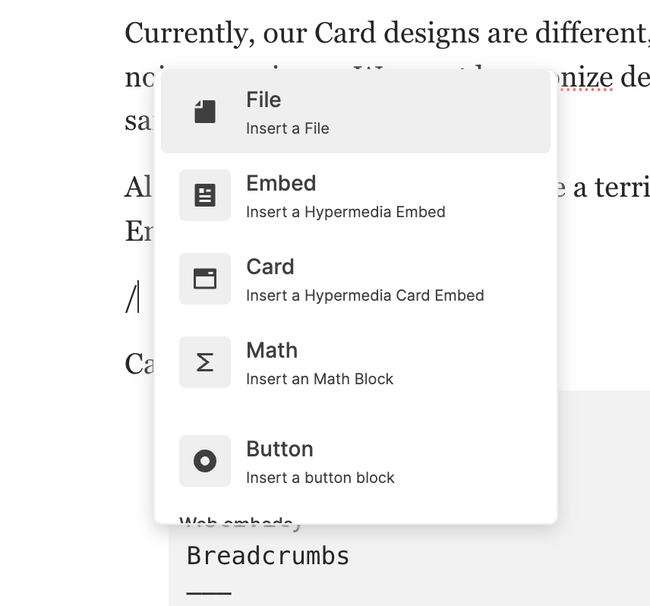The image size is (650, 606).
Task: Pick the Card option label
Action: point(270,267)
